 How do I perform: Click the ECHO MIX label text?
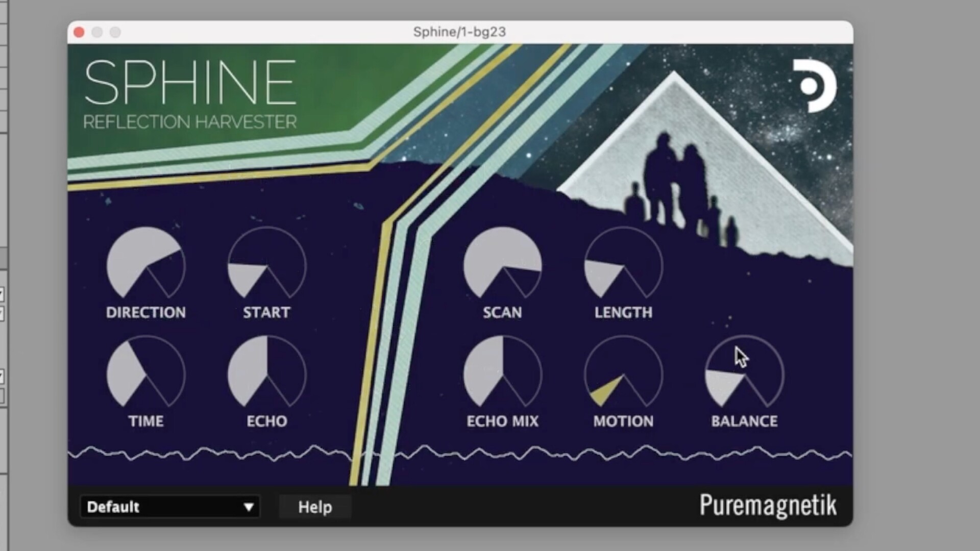point(503,421)
